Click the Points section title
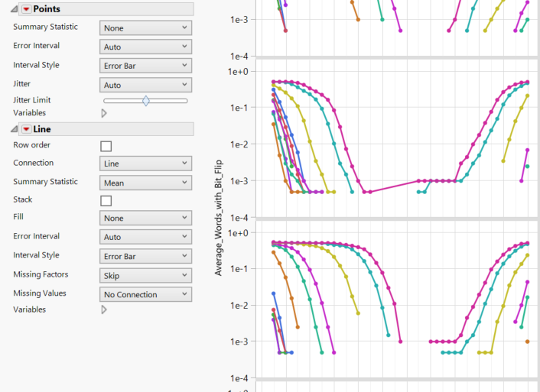This screenshot has height=392, width=540. coord(47,9)
